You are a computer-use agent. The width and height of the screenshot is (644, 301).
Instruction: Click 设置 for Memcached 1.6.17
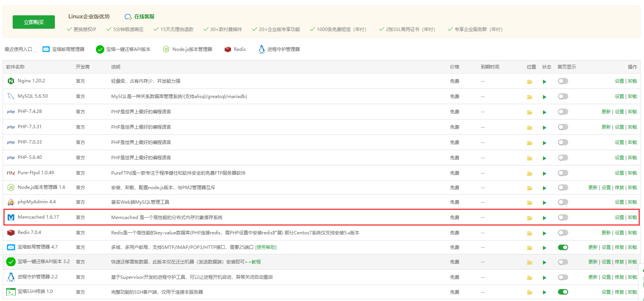[x=619, y=218]
